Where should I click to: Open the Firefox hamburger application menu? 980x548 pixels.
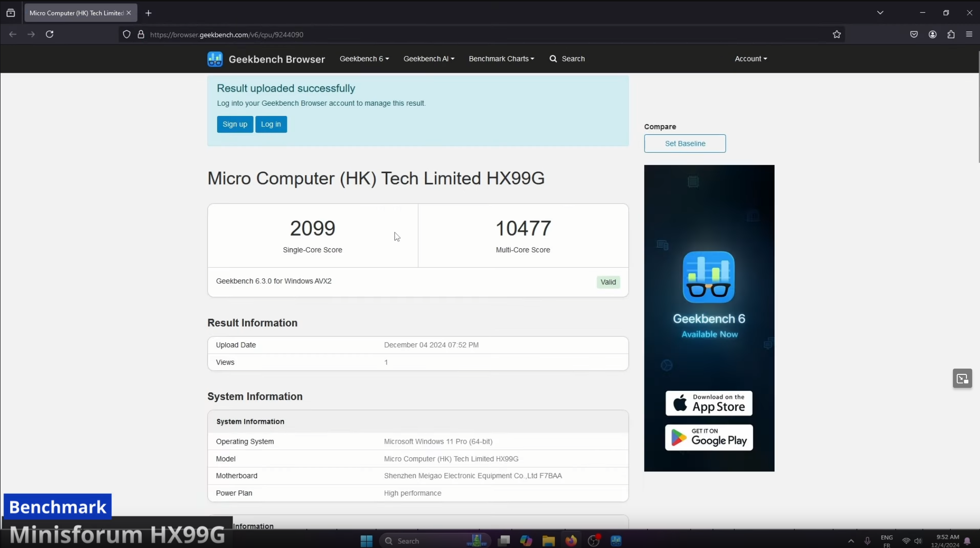click(x=969, y=34)
